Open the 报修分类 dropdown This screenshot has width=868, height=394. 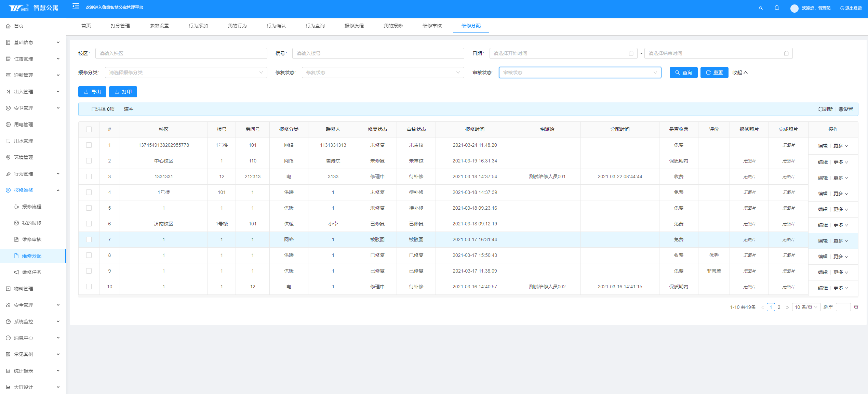[x=186, y=73]
